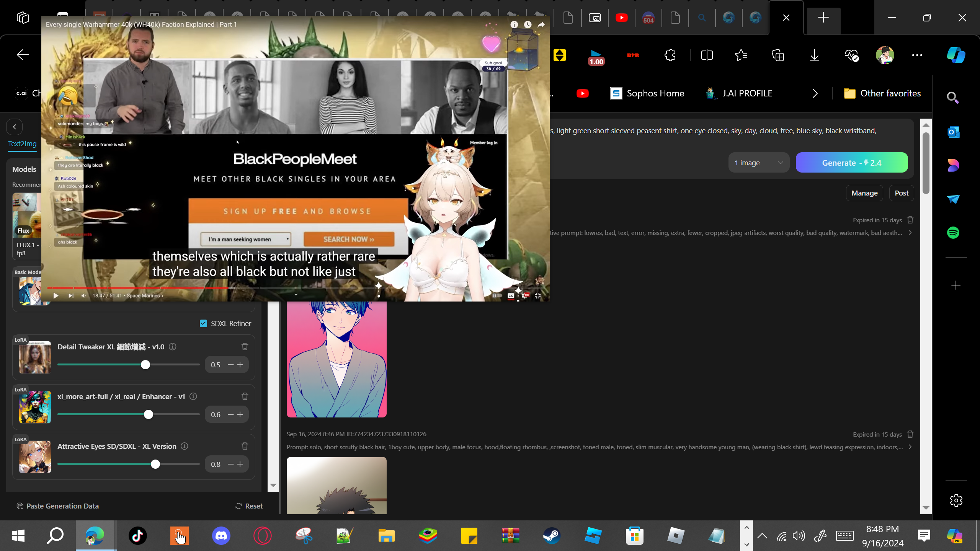Expand the negative prompt text
This screenshot has width=980, height=551.
pos(910,233)
